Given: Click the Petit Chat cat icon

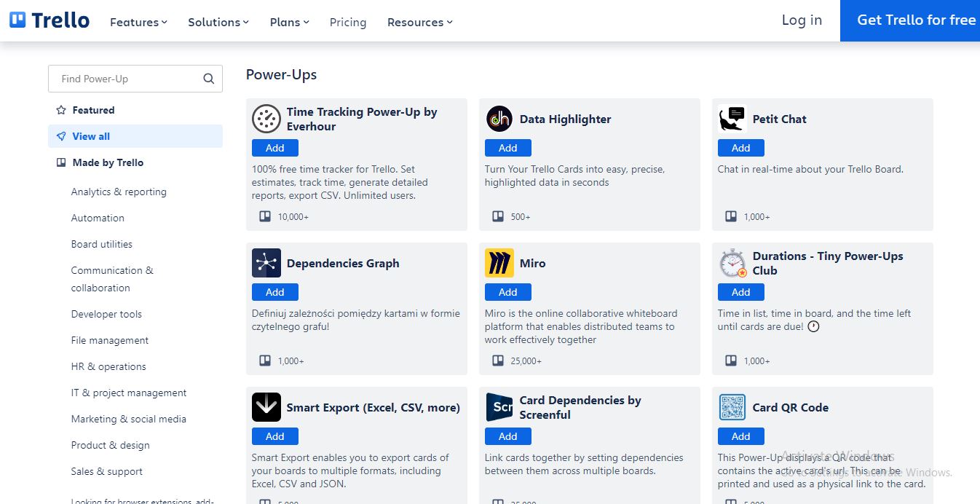Looking at the screenshot, I should point(732,119).
